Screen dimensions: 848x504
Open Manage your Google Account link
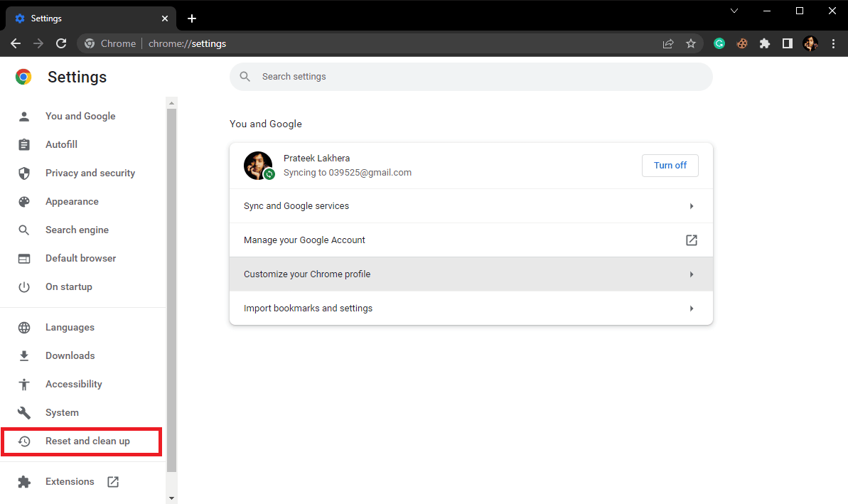(471, 240)
